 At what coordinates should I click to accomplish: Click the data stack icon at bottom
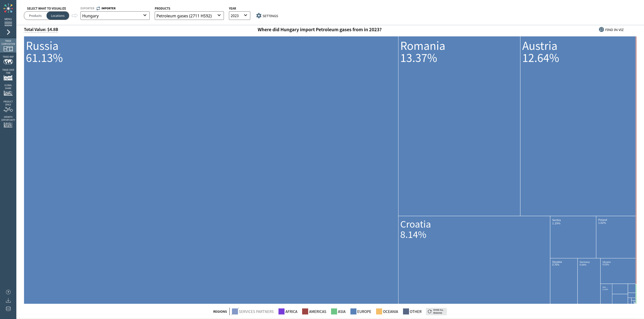point(8,309)
